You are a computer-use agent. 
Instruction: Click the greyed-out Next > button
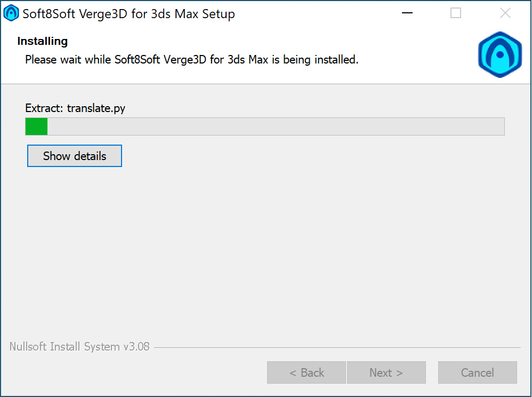pos(386,372)
